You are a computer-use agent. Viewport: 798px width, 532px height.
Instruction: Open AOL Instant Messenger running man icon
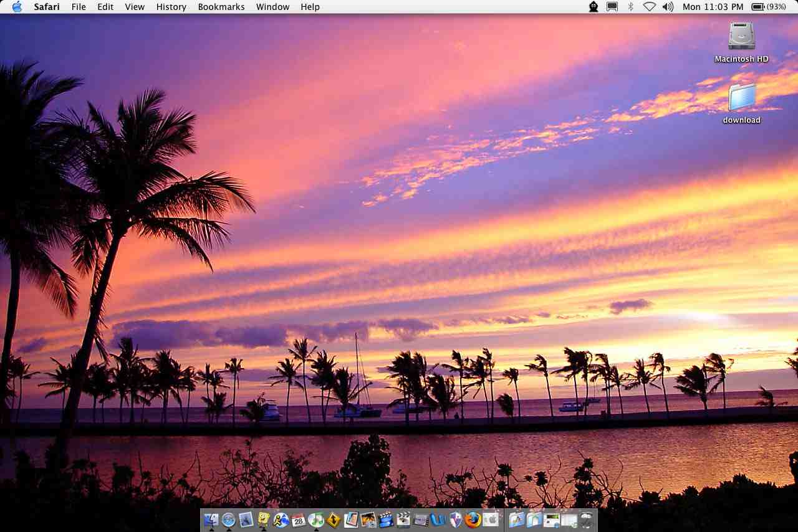(281, 520)
